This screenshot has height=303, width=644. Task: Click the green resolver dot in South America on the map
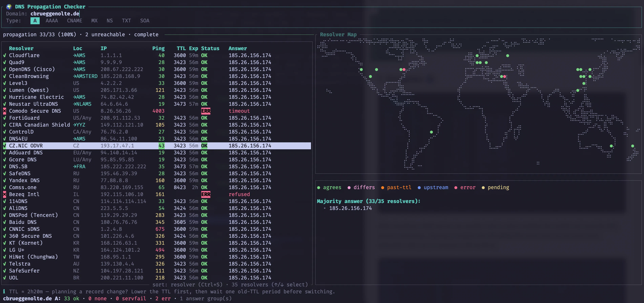point(431,132)
